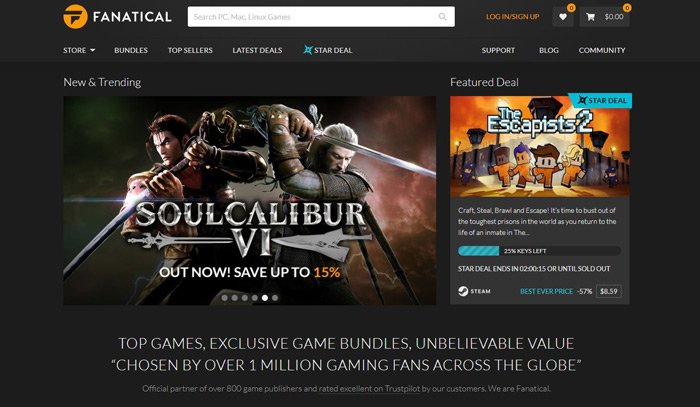This screenshot has width=700, height=407.
Task: Open the BUNDLES menu item
Action: [131, 50]
